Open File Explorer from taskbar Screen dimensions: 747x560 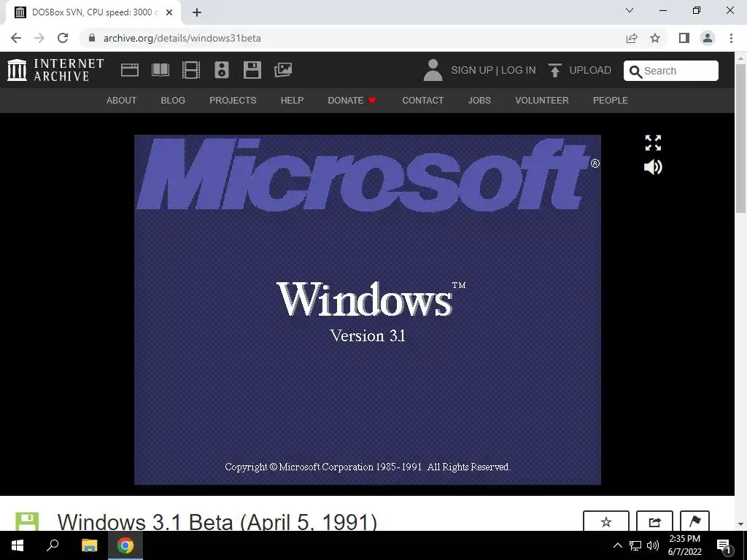89,545
